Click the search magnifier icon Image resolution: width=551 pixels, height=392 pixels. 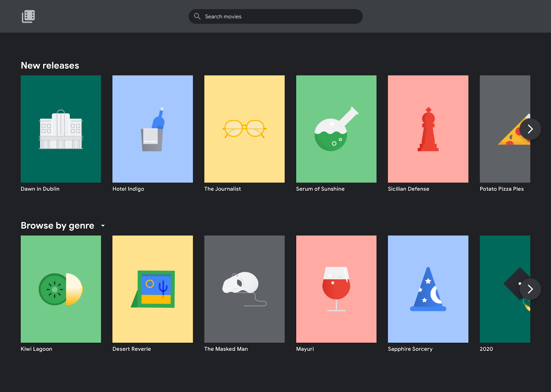[197, 17]
